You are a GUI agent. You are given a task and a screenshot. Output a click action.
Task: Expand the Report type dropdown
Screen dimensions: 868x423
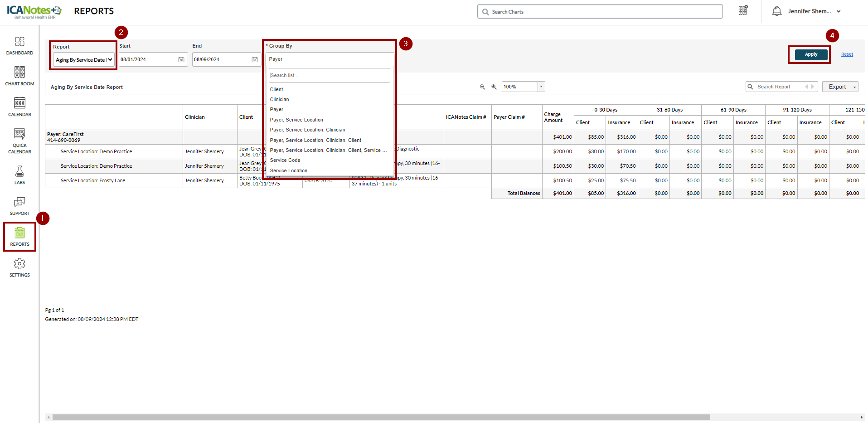84,60
